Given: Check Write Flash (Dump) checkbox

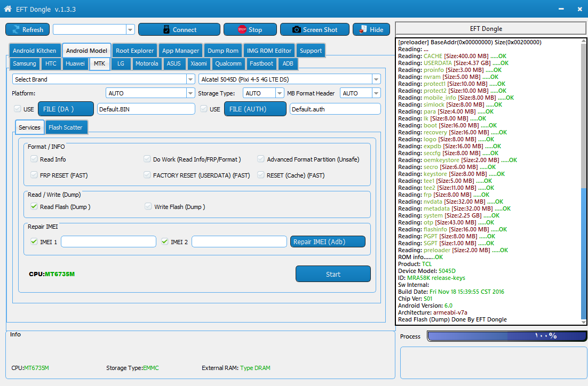Looking at the screenshot, I should 148,206.
